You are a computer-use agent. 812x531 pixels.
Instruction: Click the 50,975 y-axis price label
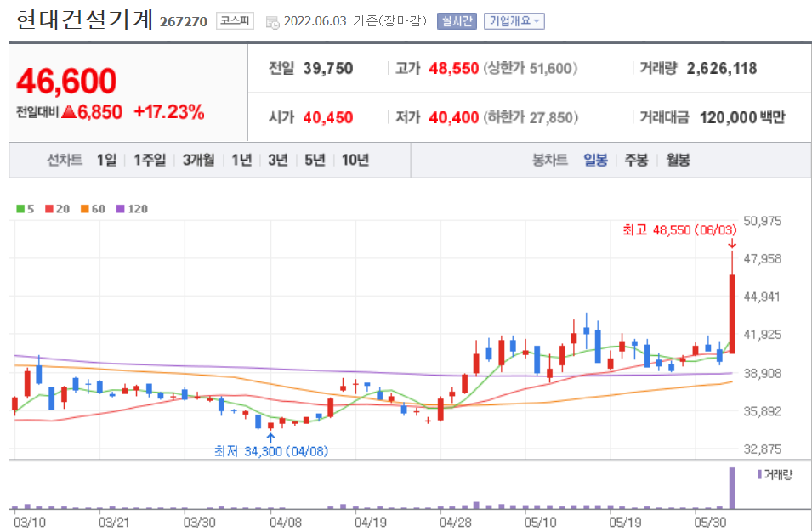pyautogui.click(x=763, y=221)
